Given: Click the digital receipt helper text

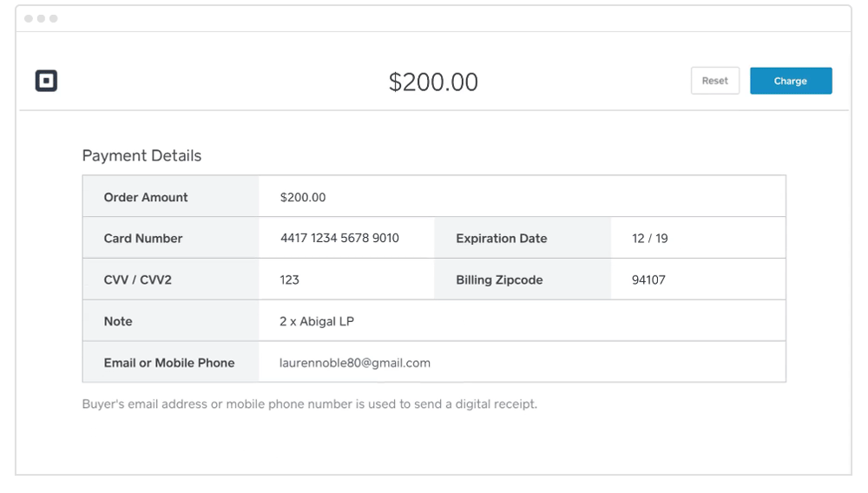Looking at the screenshot, I should (310, 404).
